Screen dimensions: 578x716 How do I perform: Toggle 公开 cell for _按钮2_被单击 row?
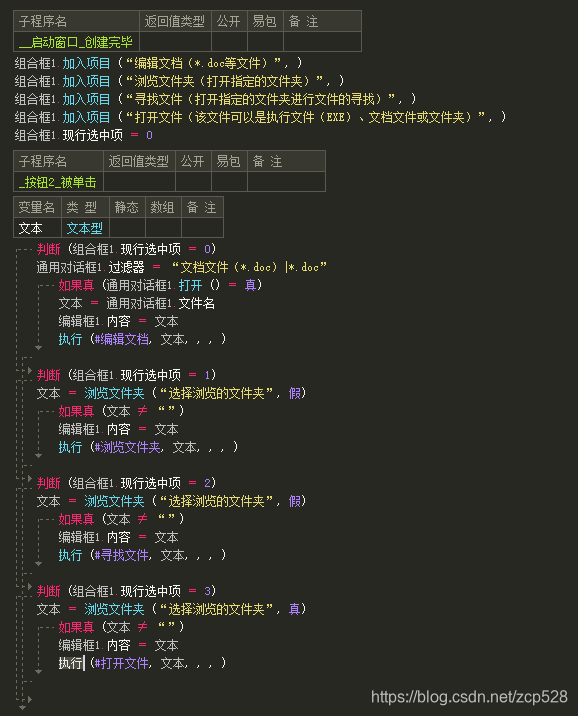point(193,182)
